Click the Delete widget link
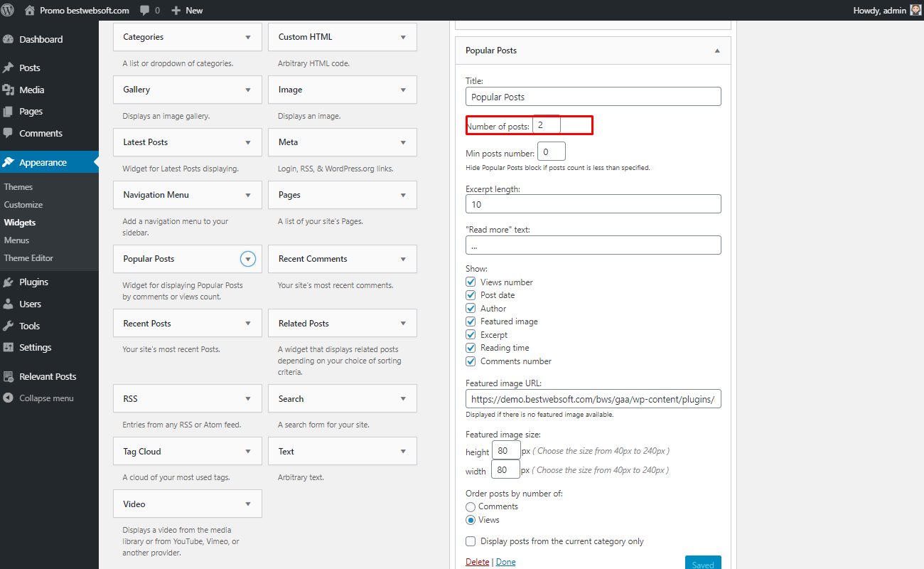 point(477,562)
